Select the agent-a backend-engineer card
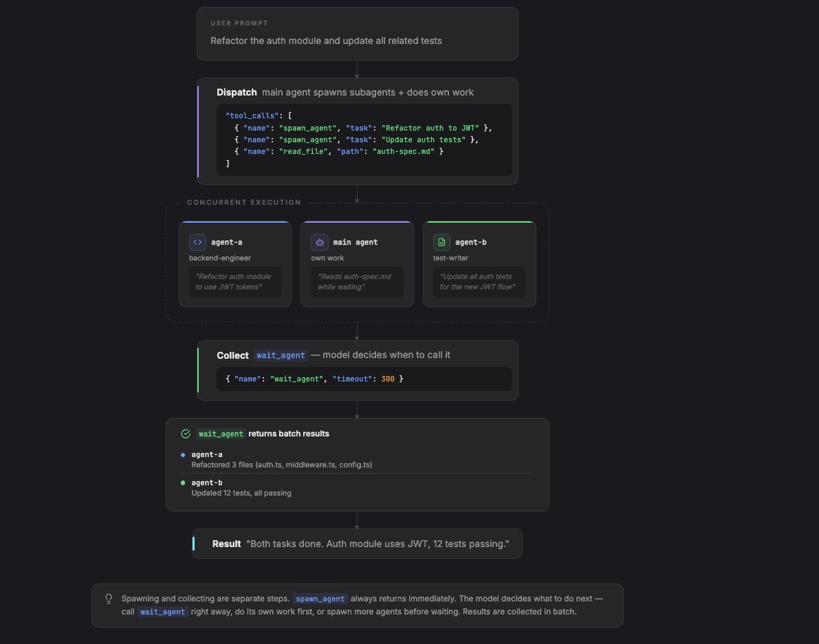 [235, 264]
